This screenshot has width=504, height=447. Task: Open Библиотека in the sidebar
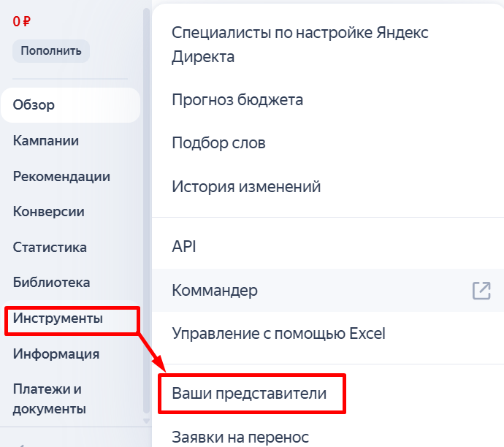coord(51,282)
